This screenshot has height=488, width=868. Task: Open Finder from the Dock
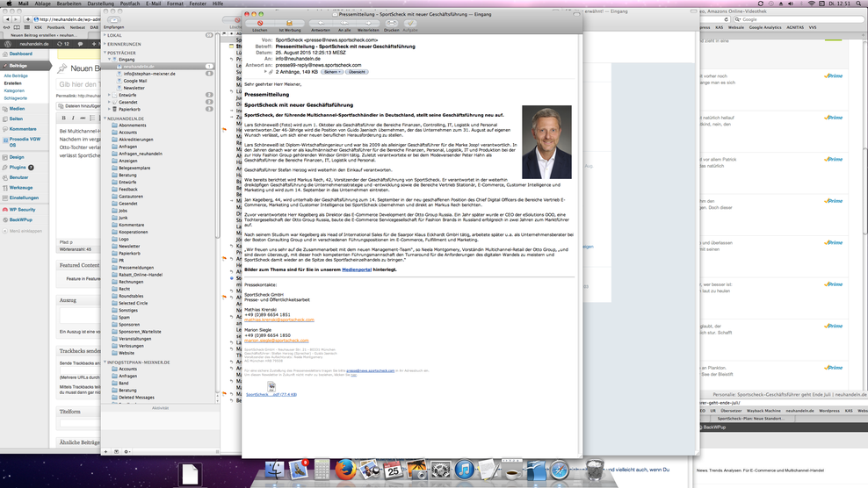[274, 470]
